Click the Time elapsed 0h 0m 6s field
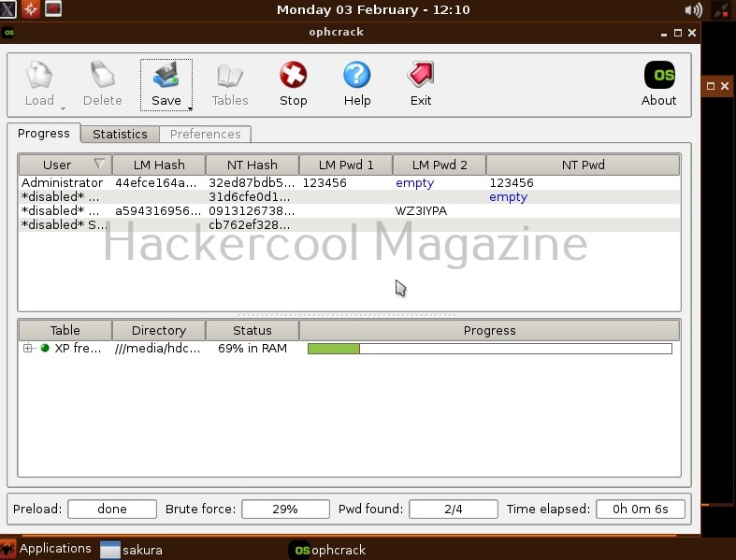Viewport: 736px width, 560px height. point(641,509)
